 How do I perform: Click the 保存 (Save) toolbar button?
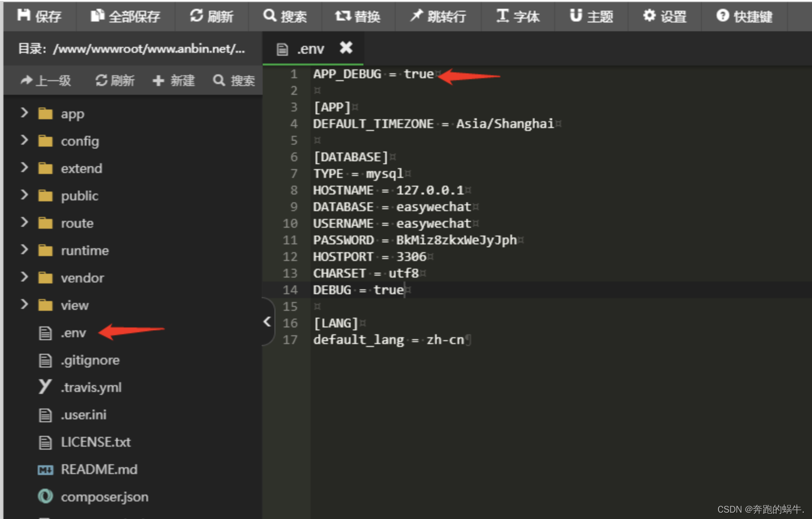pyautogui.click(x=39, y=17)
